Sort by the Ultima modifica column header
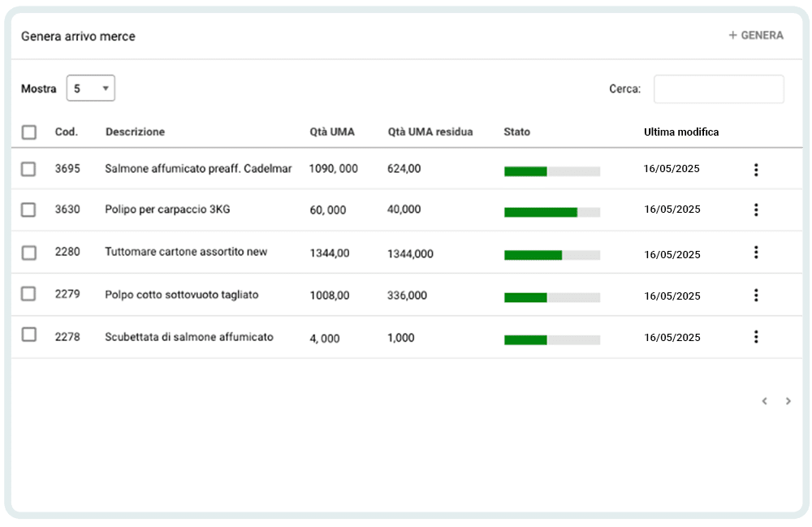 [x=680, y=132]
